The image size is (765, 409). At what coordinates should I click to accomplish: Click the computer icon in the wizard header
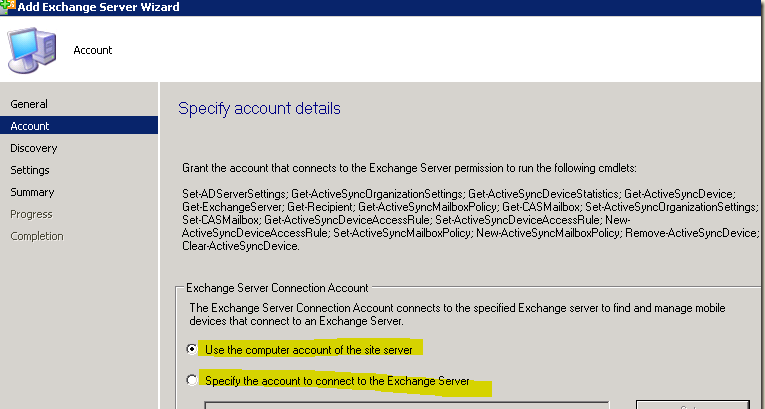(32, 50)
